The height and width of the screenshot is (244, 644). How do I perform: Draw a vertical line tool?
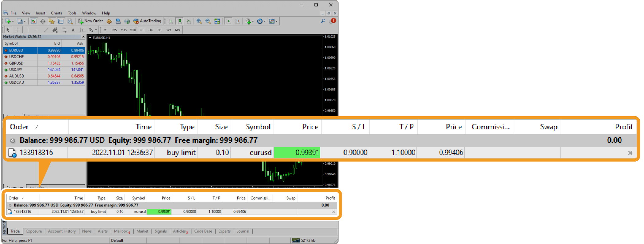28,30
